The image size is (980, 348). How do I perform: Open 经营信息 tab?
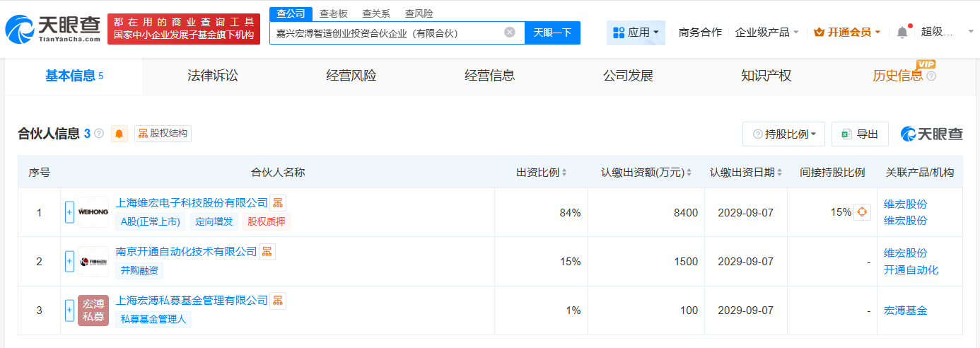[489, 76]
